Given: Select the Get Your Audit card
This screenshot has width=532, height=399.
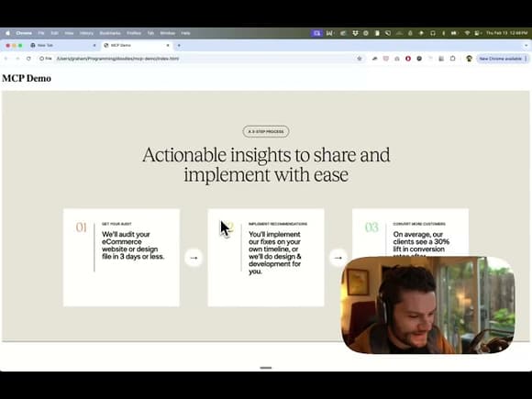Looking at the screenshot, I should coord(121,258).
